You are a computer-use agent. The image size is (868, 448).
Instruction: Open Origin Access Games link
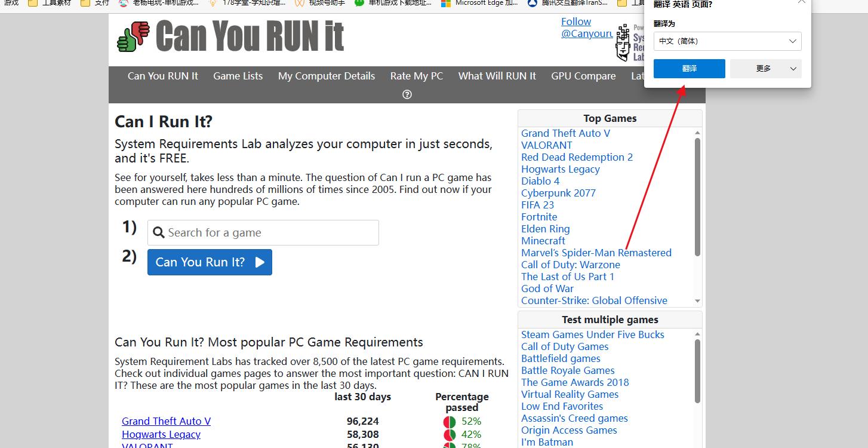(x=569, y=430)
